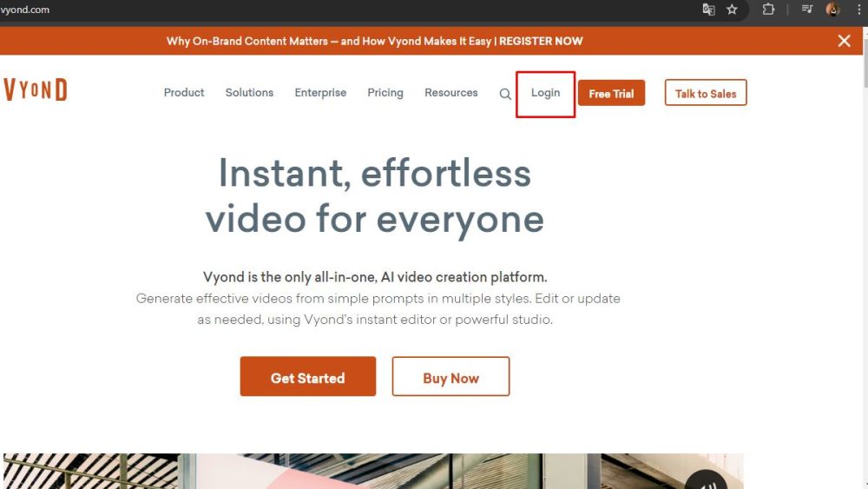
Task: Click the "Instant, effortless video for everyone" headline
Action: point(375,196)
